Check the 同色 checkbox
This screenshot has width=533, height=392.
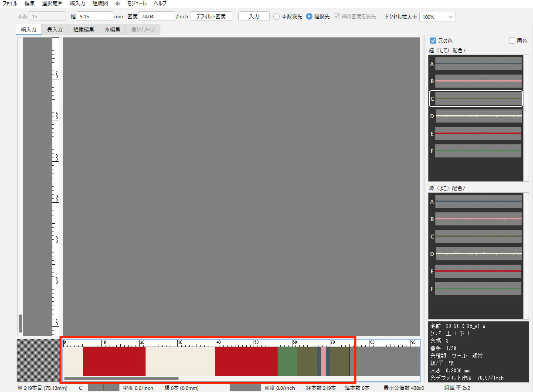click(512, 41)
